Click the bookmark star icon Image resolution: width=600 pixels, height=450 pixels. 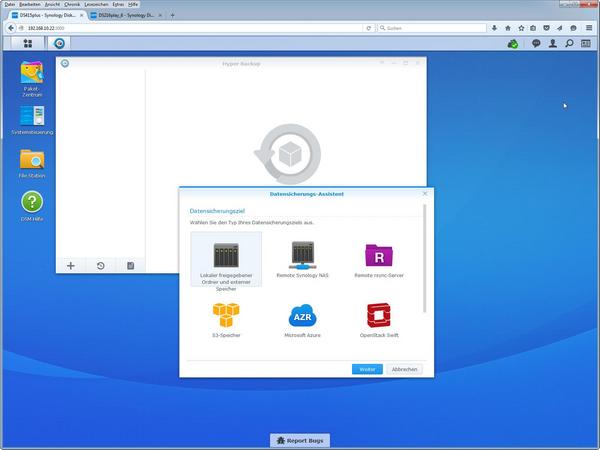(521, 28)
